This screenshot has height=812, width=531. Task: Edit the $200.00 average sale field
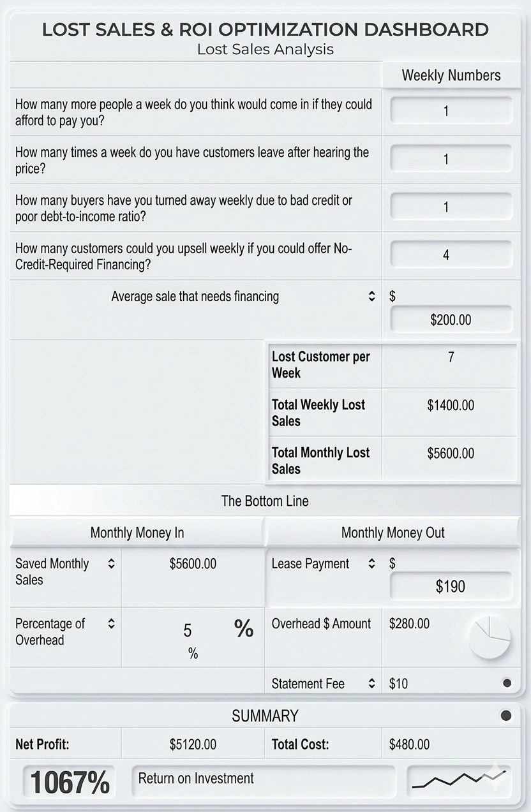point(451,320)
